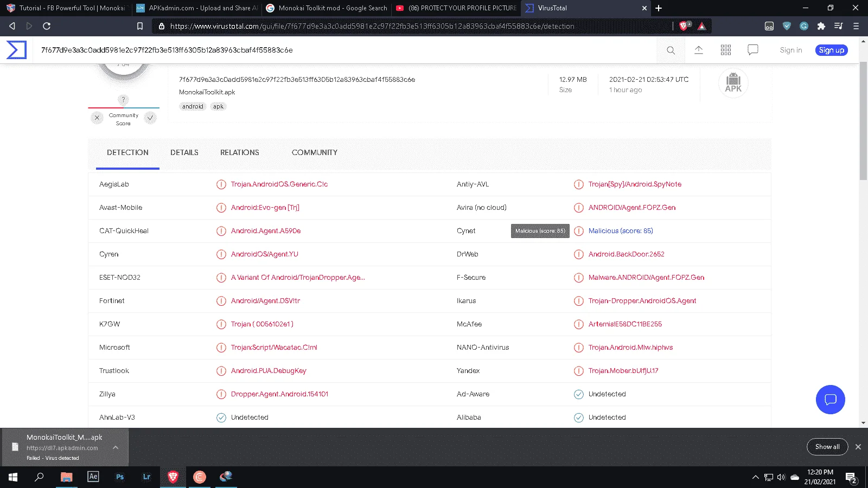Open Windows Start menu
This screenshot has height=488, width=868.
13,477
